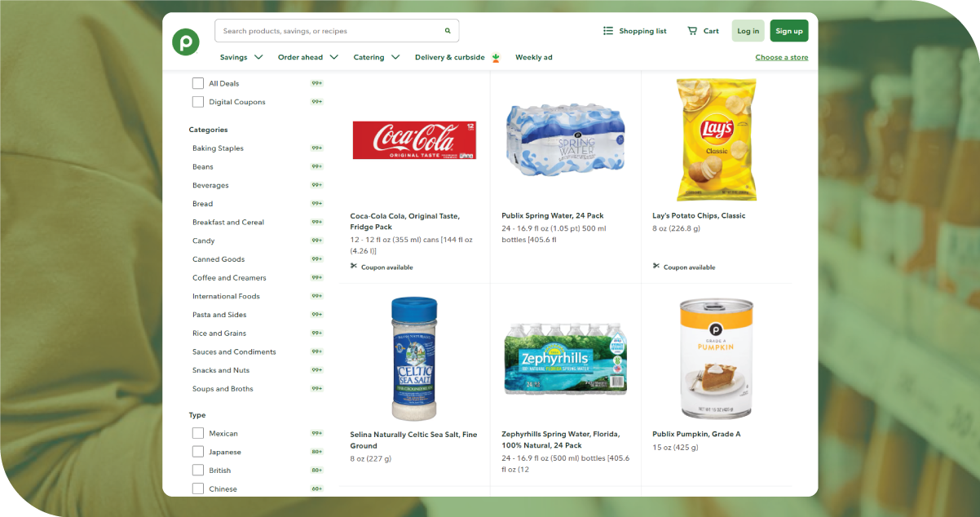Click the carrot icon beside Delivery & curbside
Viewport: 980px width, 517px height.
tap(495, 58)
